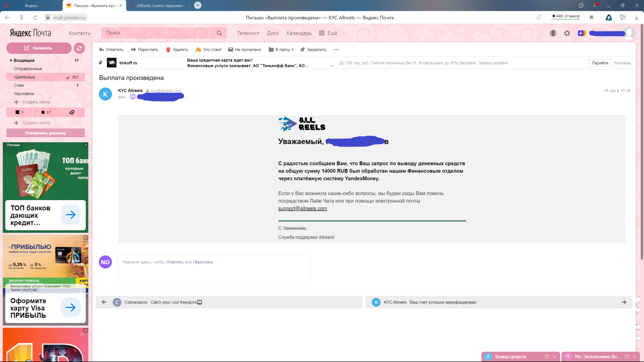Open Cobracasino previous message row
This screenshot has height=362, width=644.
point(229,302)
